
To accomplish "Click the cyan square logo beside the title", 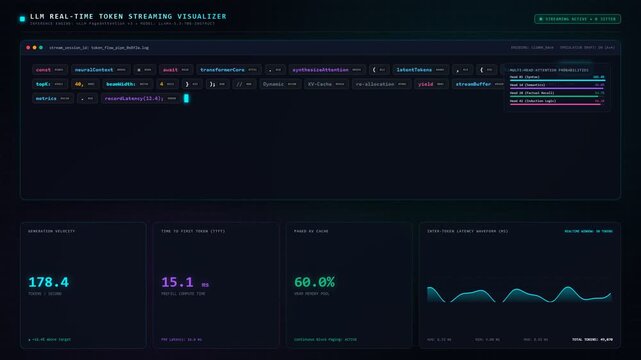I will [22, 18].
